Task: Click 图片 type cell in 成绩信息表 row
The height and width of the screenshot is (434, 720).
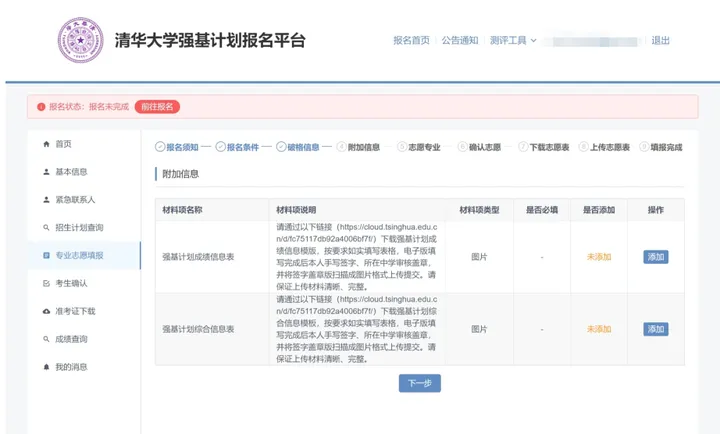Action: (x=479, y=257)
